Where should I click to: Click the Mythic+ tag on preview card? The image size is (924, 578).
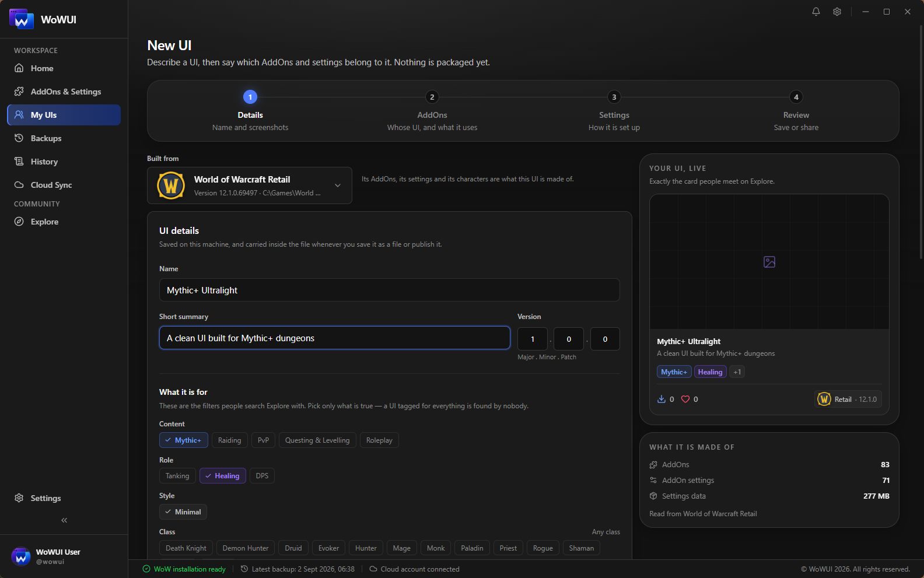point(674,372)
